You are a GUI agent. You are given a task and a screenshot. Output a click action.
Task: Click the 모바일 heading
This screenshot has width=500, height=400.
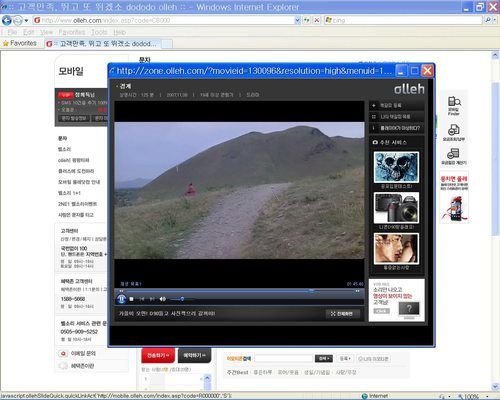click(x=71, y=71)
